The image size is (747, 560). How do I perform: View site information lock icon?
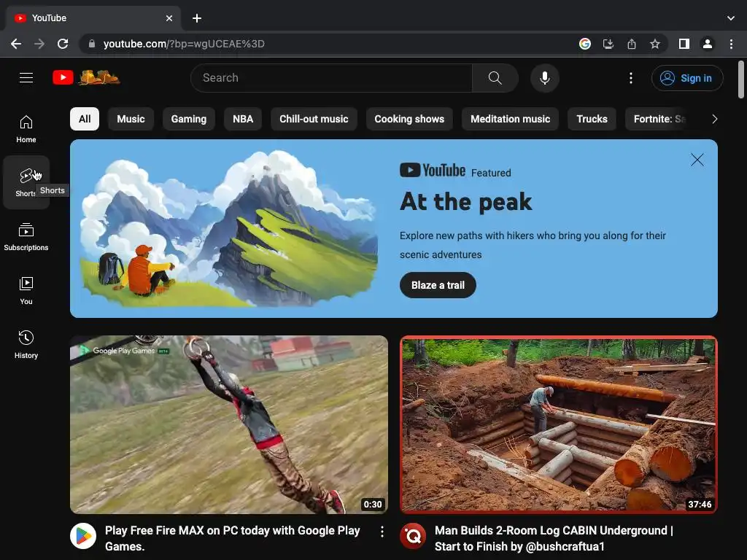(92, 44)
